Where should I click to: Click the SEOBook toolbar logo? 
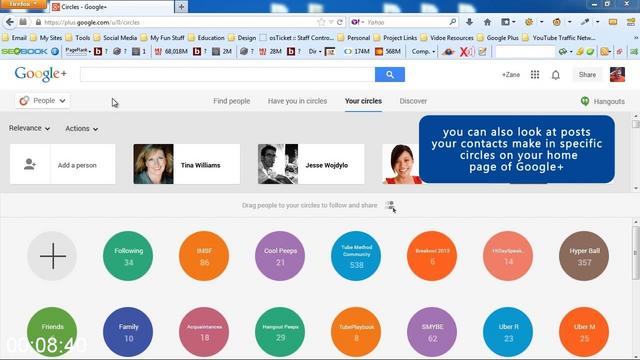[x=25, y=51]
